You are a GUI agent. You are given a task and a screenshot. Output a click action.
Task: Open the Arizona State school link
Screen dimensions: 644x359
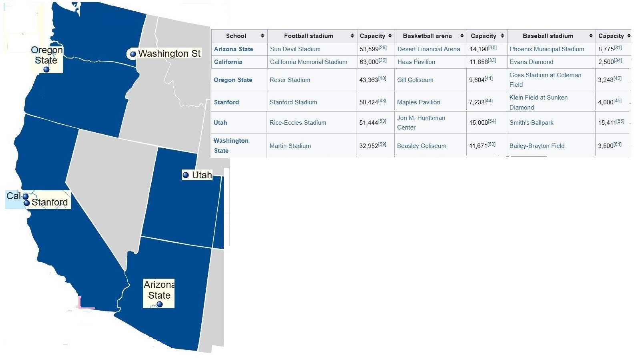tap(233, 49)
